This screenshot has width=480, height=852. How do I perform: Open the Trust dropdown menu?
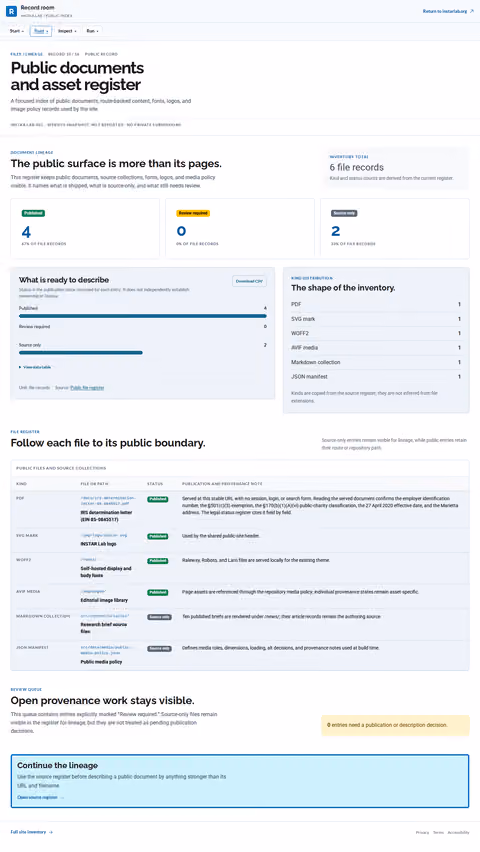[x=41, y=31]
